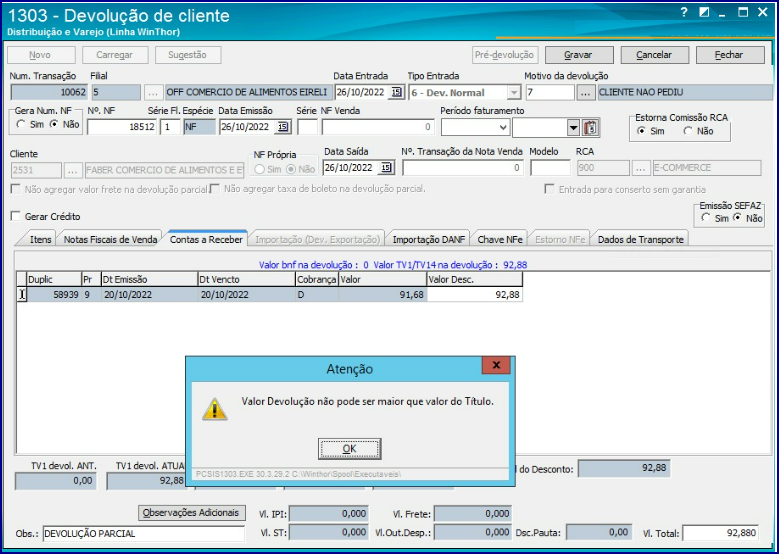779x554 pixels.
Task: Open the Filial lookup ellipsis button
Action: click(154, 92)
